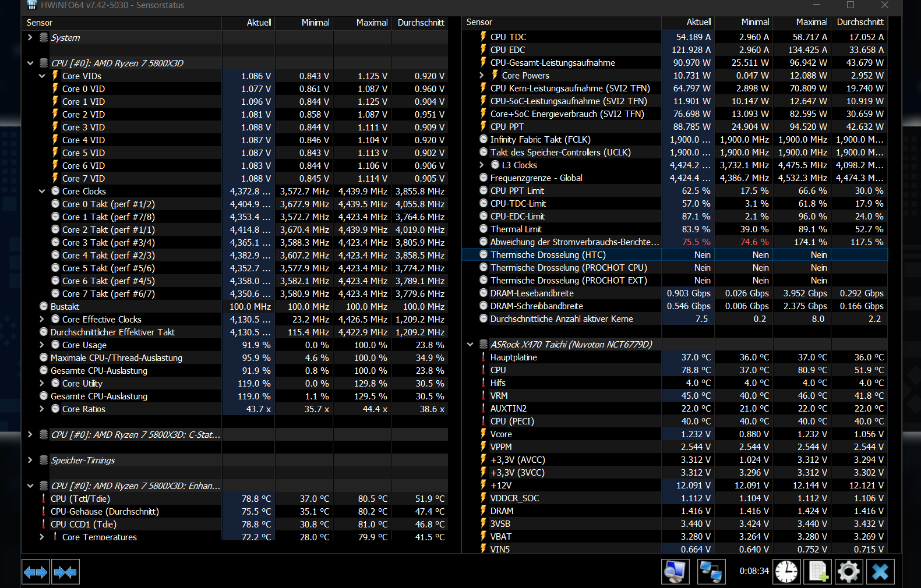Click the clock icon beside Bustakt

pos(44,306)
